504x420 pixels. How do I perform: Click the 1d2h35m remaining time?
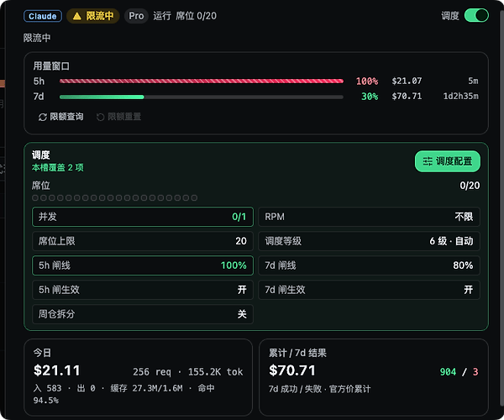coord(460,96)
